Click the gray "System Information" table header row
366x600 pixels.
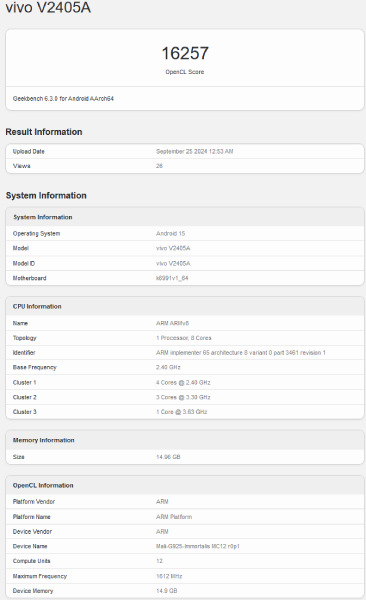point(185,217)
